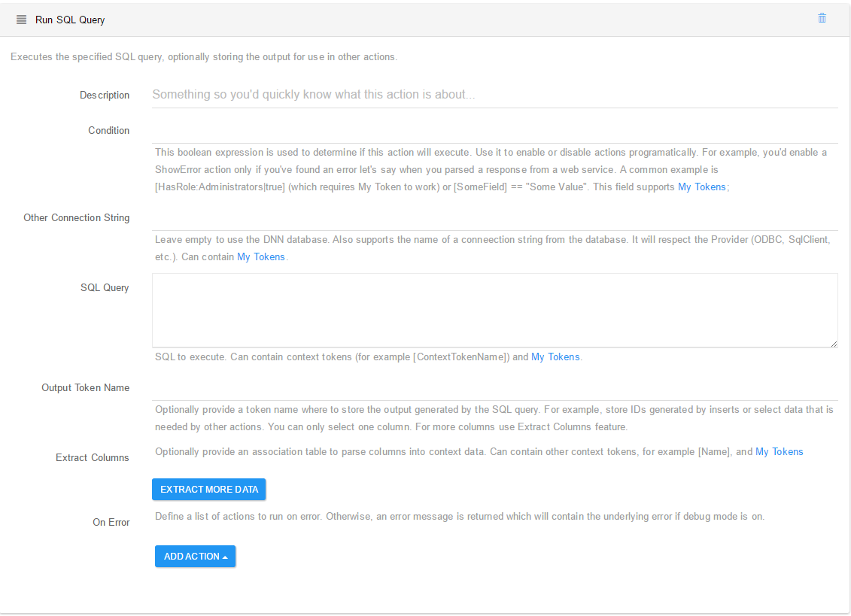Click the On Error label
This screenshot has width=851, height=616.
point(111,522)
